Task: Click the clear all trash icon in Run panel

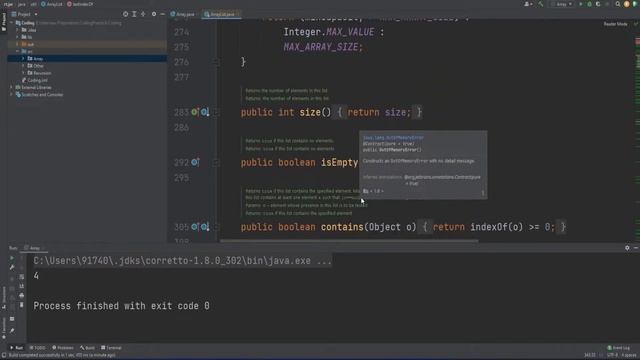Action: click(22, 304)
